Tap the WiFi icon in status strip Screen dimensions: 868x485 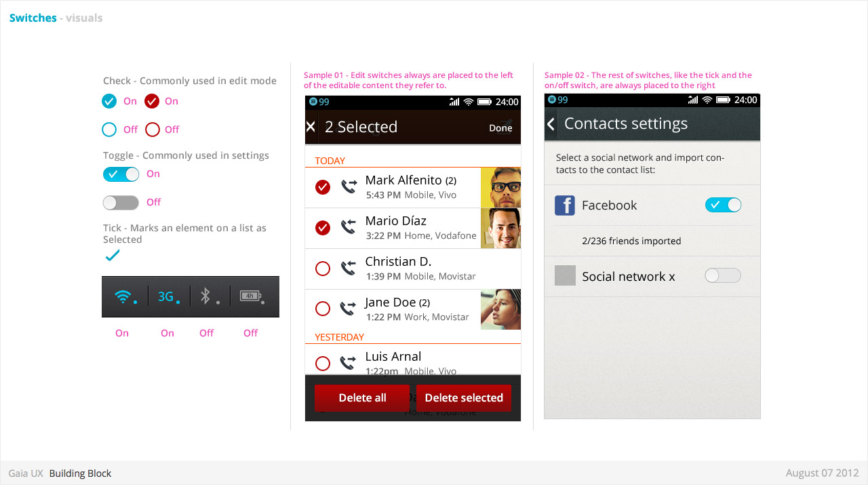pyautogui.click(x=123, y=296)
